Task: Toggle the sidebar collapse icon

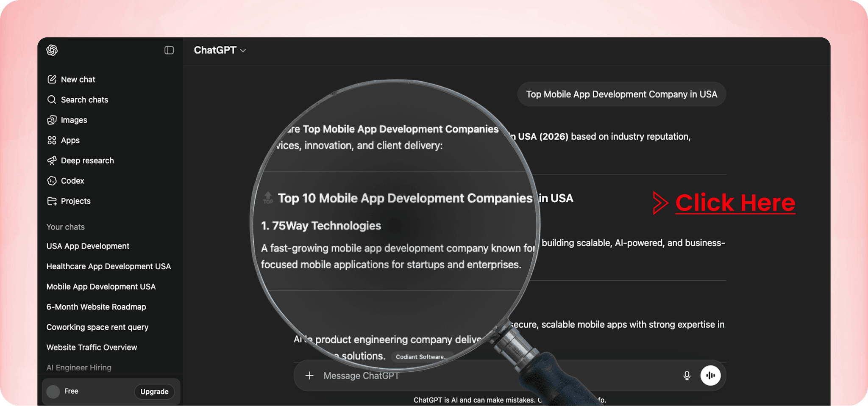Action: [x=169, y=50]
